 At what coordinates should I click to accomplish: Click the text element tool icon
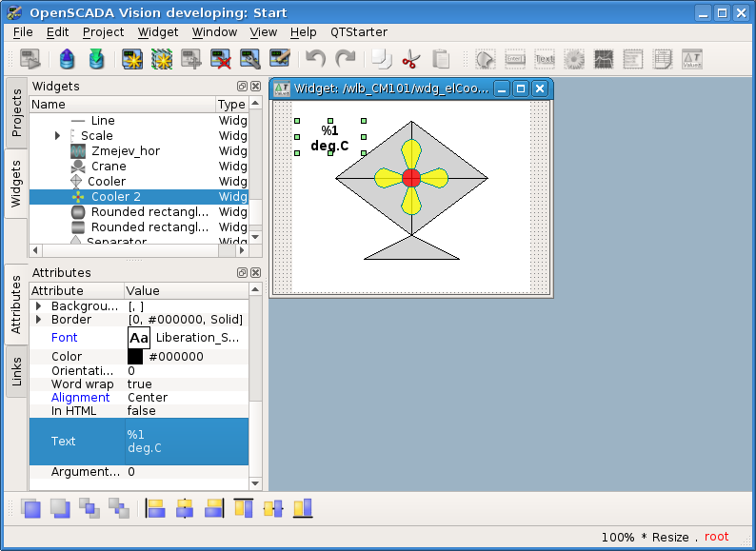tap(545, 59)
